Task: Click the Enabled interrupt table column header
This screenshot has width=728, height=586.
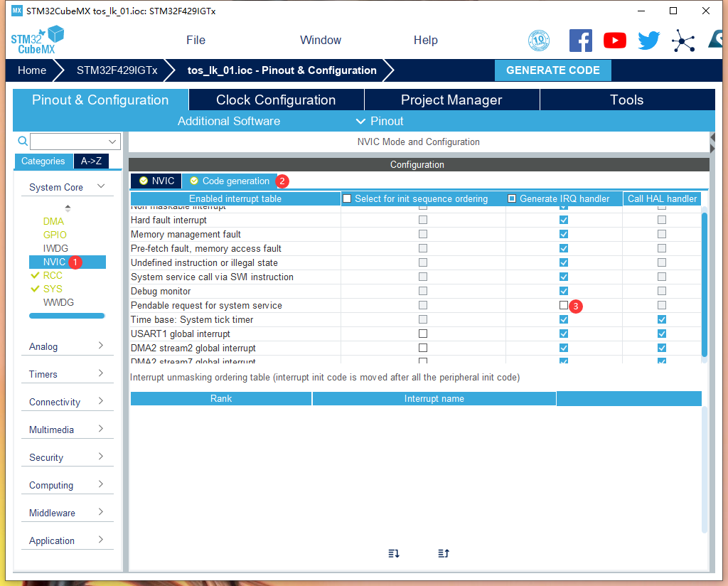Action: pyautogui.click(x=235, y=198)
